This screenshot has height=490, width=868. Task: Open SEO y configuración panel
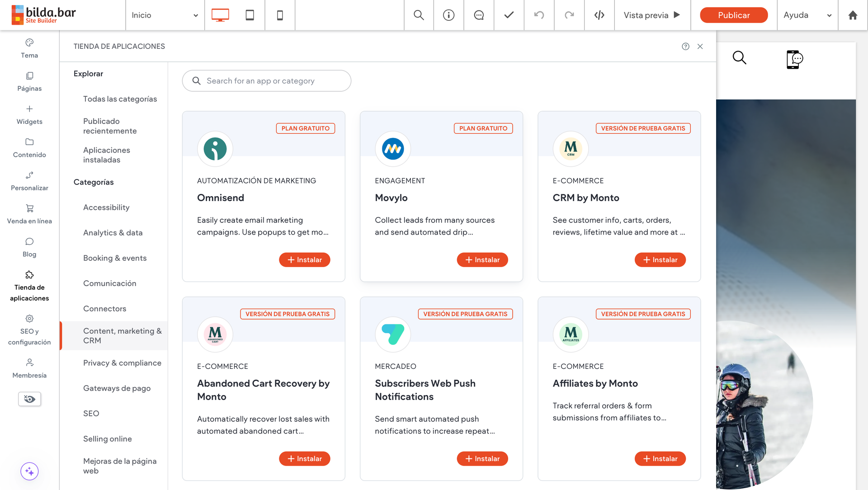tap(29, 330)
